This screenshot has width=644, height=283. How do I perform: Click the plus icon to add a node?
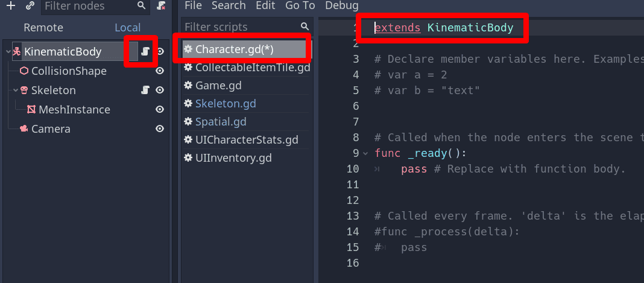coord(10,6)
